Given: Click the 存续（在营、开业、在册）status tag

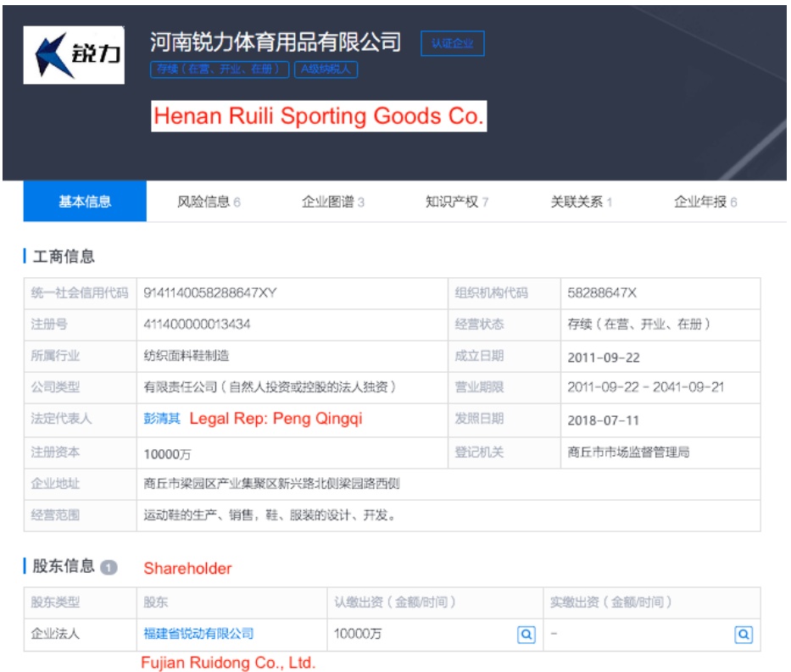Looking at the screenshot, I should [x=220, y=69].
